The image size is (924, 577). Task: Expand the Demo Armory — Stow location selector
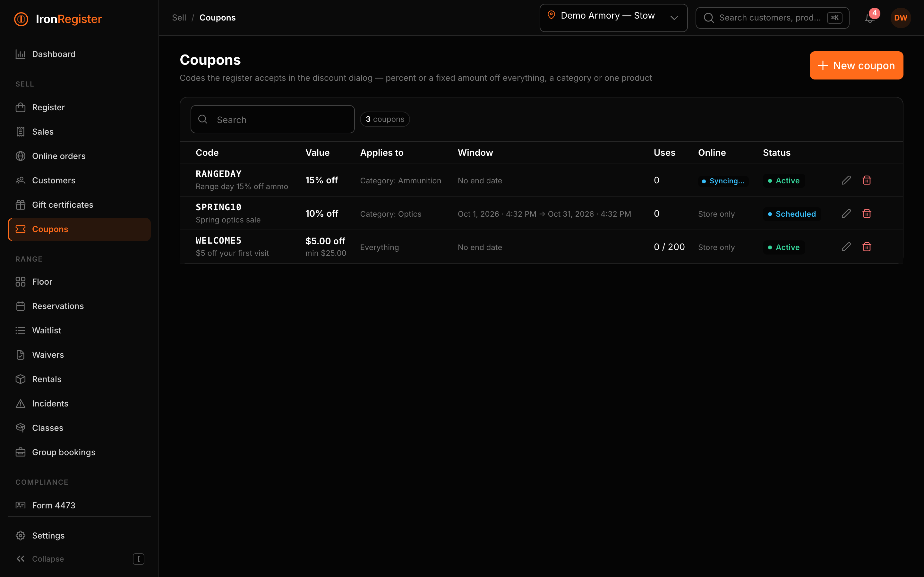pos(613,18)
